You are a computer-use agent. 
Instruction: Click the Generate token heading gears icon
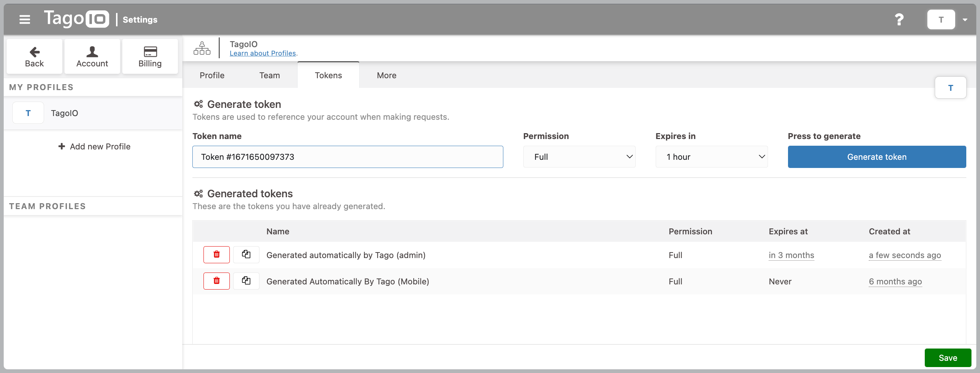coord(198,104)
